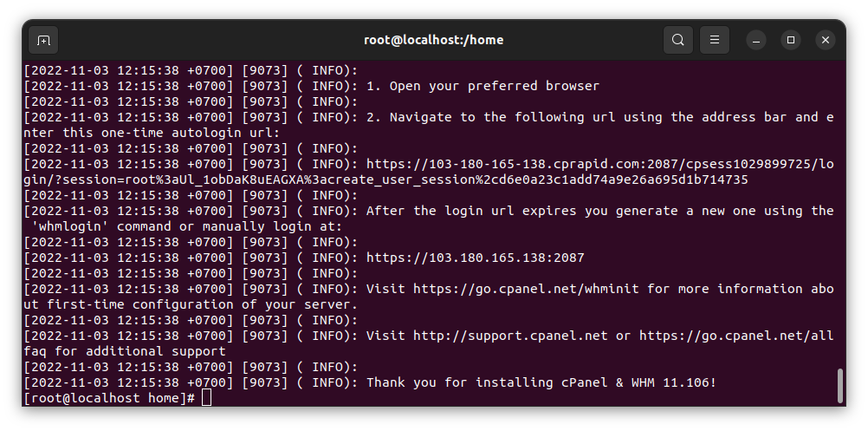Click the https://103.180.165.138:2087 login URL

[x=476, y=258]
